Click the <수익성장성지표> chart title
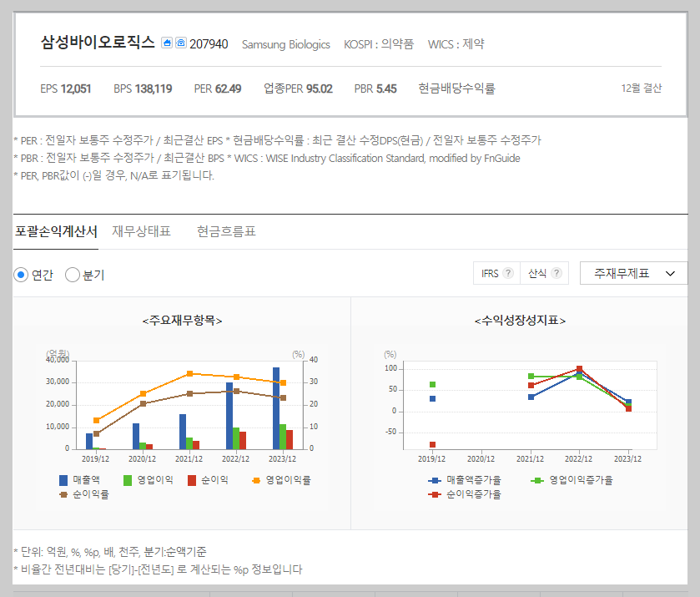The width and height of the screenshot is (700, 597). 520,321
